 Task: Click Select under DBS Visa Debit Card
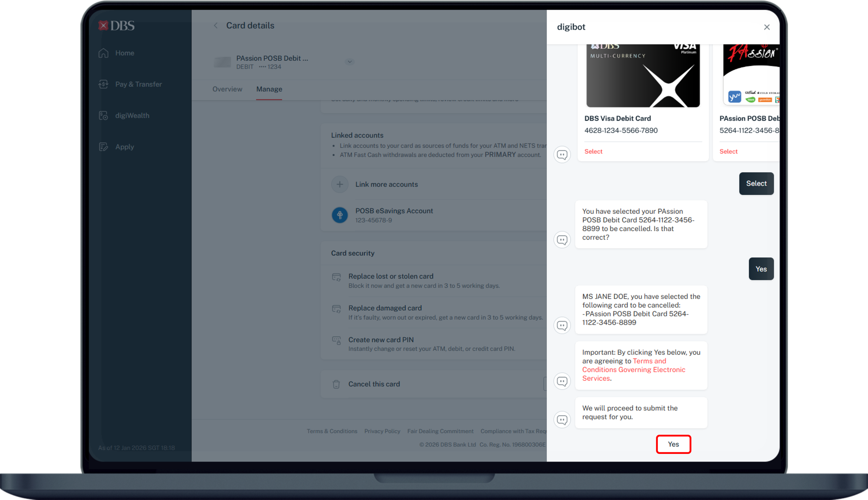tap(593, 152)
